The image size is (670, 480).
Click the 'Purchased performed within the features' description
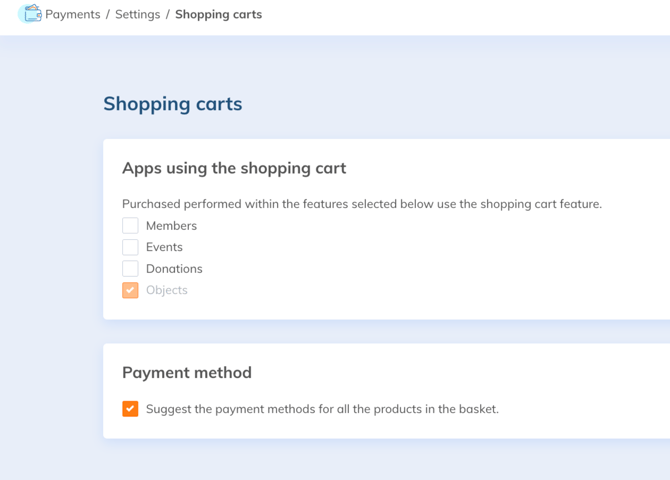click(x=361, y=204)
